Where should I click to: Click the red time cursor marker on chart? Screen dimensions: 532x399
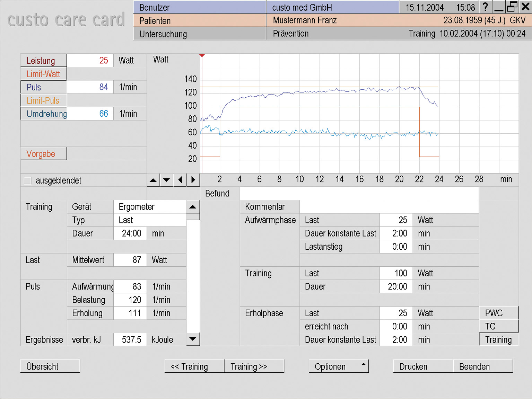(x=202, y=56)
